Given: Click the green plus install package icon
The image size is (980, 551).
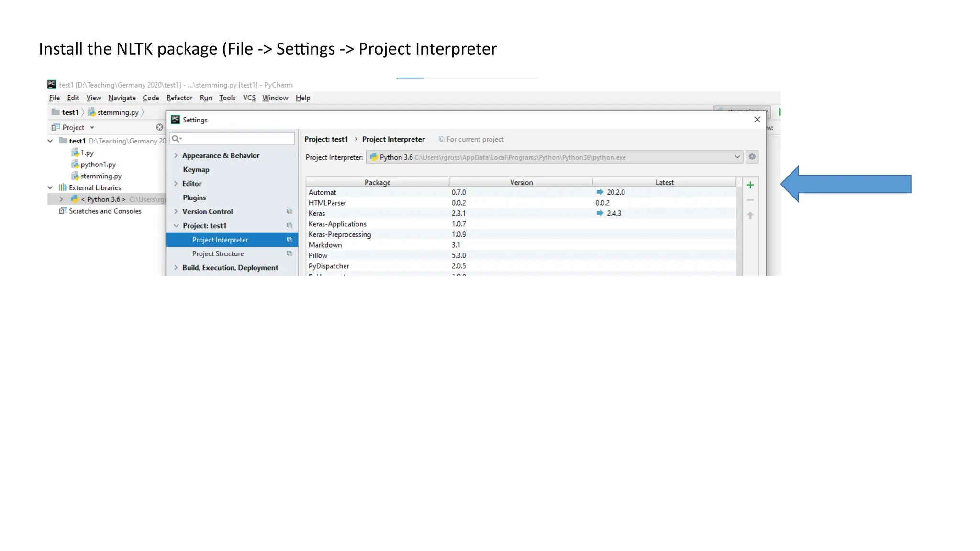Looking at the screenshot, I should pyautogui.click(x=750, y=185).
